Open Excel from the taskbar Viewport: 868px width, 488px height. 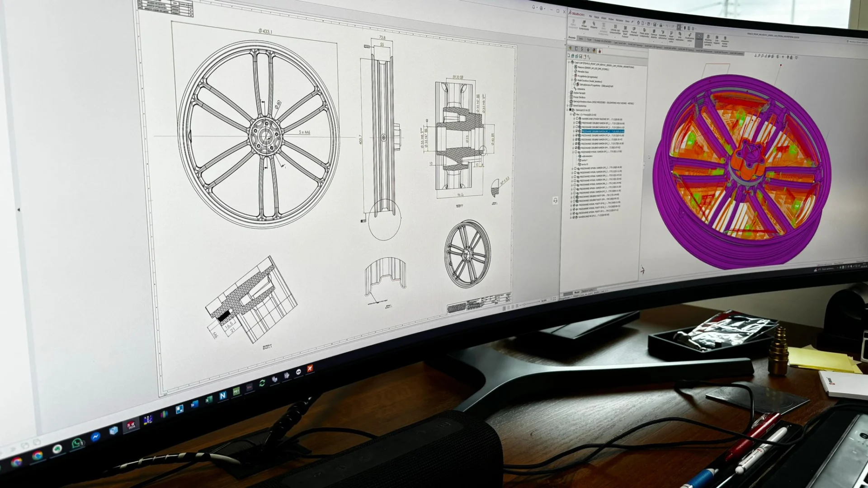click(209, 399)
